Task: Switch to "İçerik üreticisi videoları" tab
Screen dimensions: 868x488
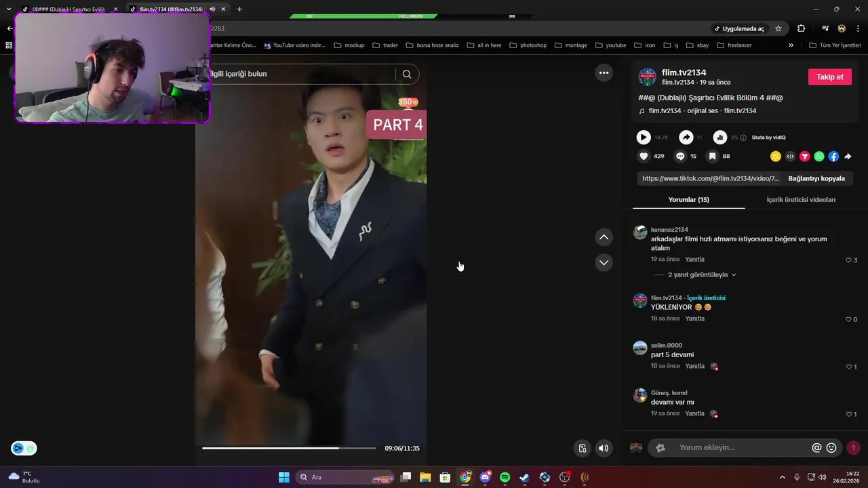Action: pos(801,200)
